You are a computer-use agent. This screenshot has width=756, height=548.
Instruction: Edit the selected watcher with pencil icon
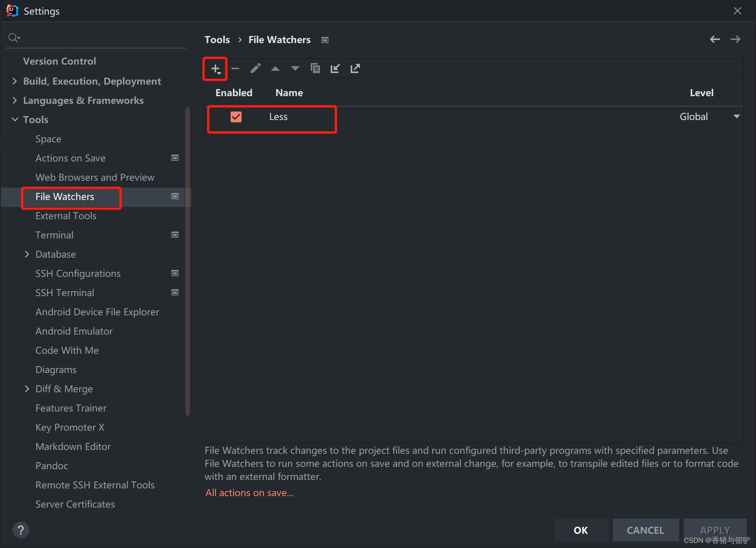pyautogui.click(x=255, y=69)
